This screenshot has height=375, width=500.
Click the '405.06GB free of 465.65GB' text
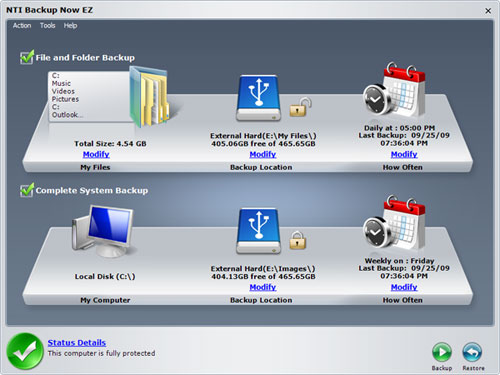tap(263, 144)
